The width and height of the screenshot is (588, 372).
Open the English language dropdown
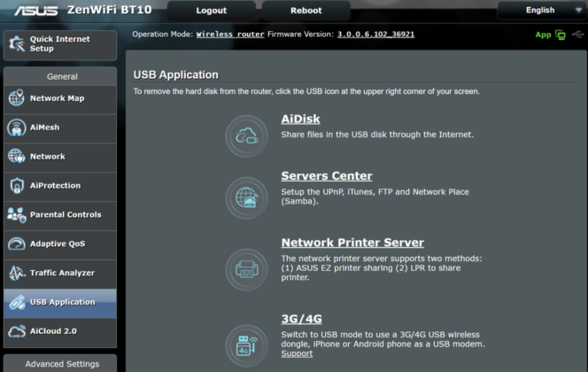pyautogui.click(x=540, y=11)
